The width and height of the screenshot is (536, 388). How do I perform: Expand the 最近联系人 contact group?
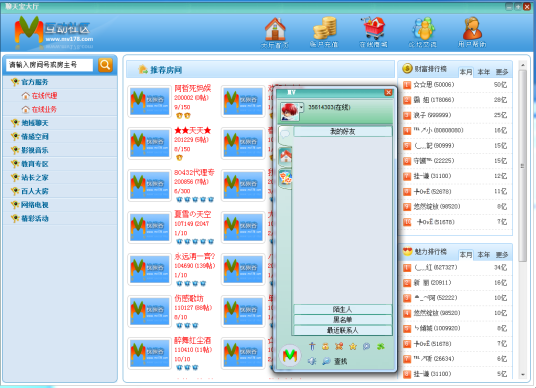(x=343, y=330)
